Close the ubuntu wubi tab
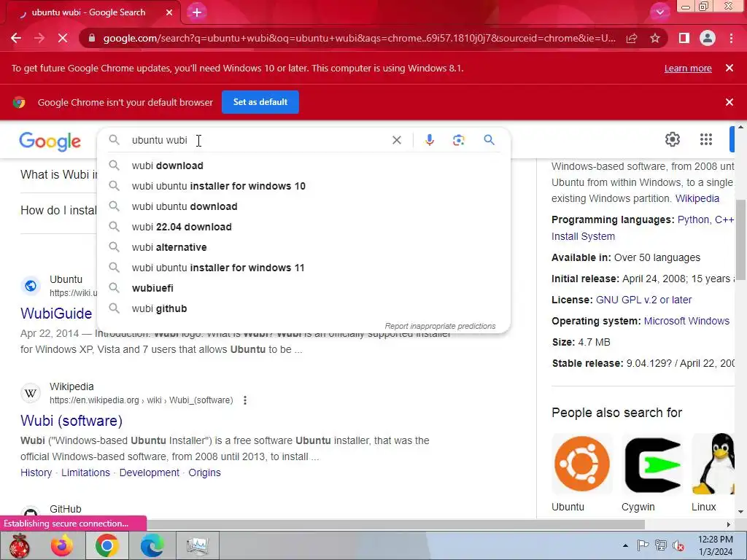This screenshot has width=747, height=560. click(x=169, y=12)
